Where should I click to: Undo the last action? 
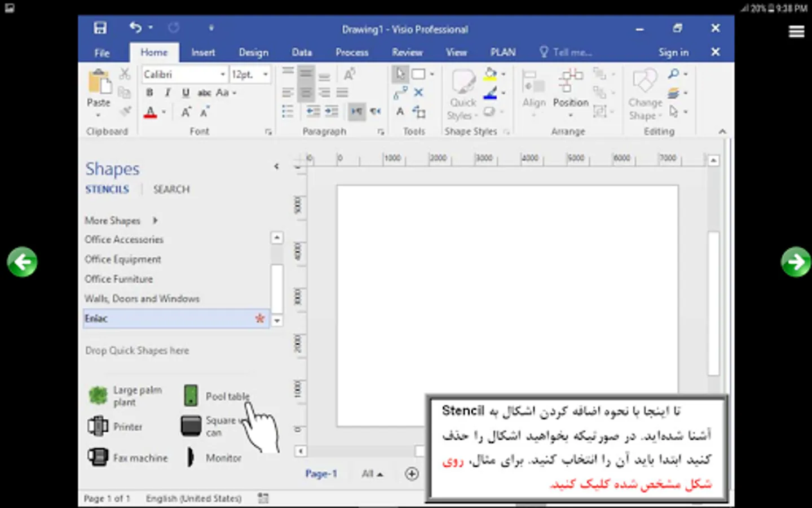(135, 27)
